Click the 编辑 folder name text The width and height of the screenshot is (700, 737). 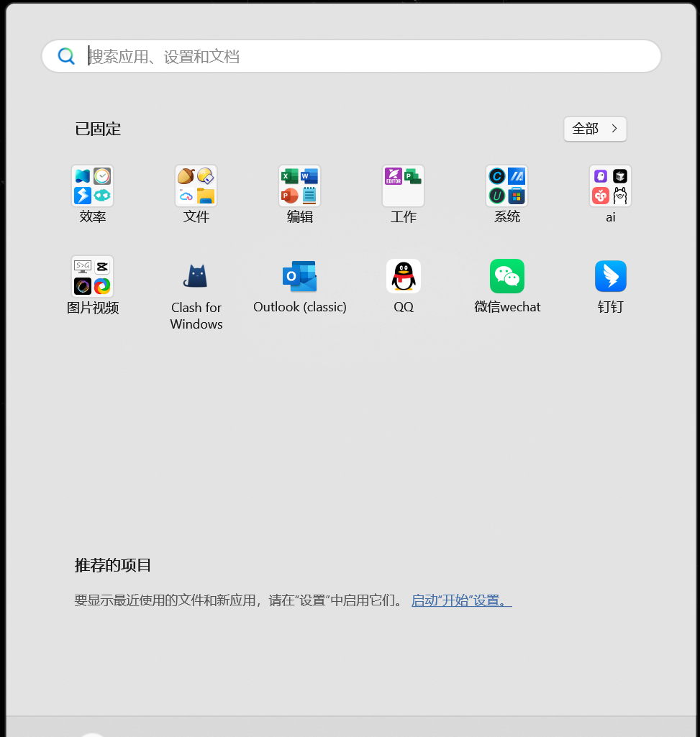point(299,217)
